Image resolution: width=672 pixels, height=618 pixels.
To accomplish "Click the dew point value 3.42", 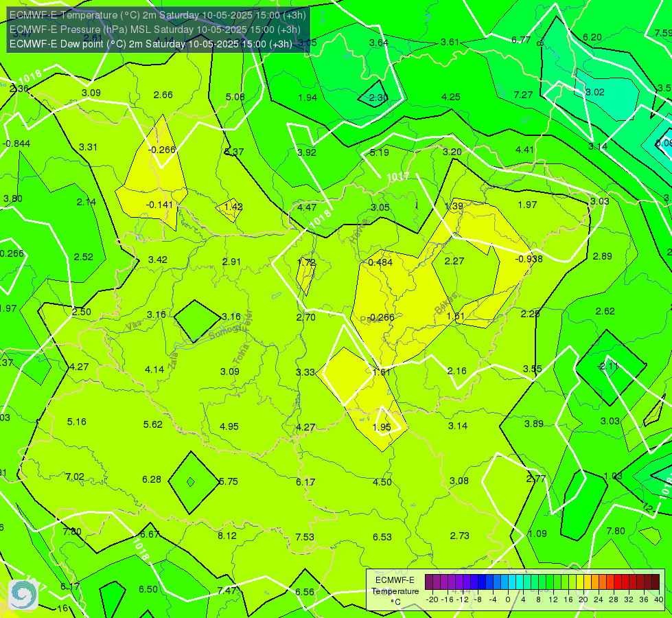I will 158,260.
